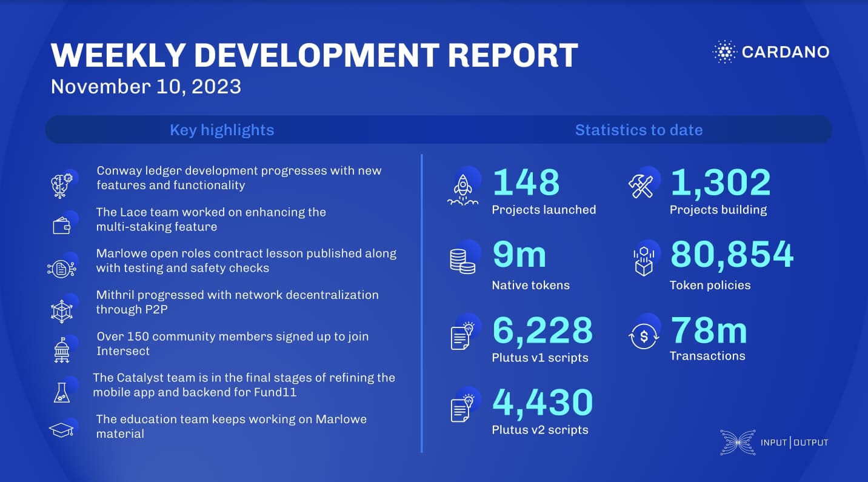Click the number 1,302
868x482 pixels.
tap(720, 182)
